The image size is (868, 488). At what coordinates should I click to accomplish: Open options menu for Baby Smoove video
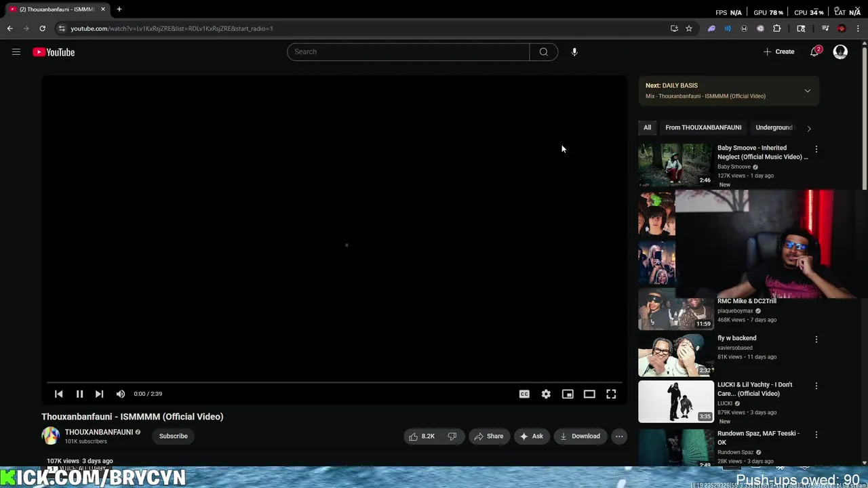(x=816, y=148)
